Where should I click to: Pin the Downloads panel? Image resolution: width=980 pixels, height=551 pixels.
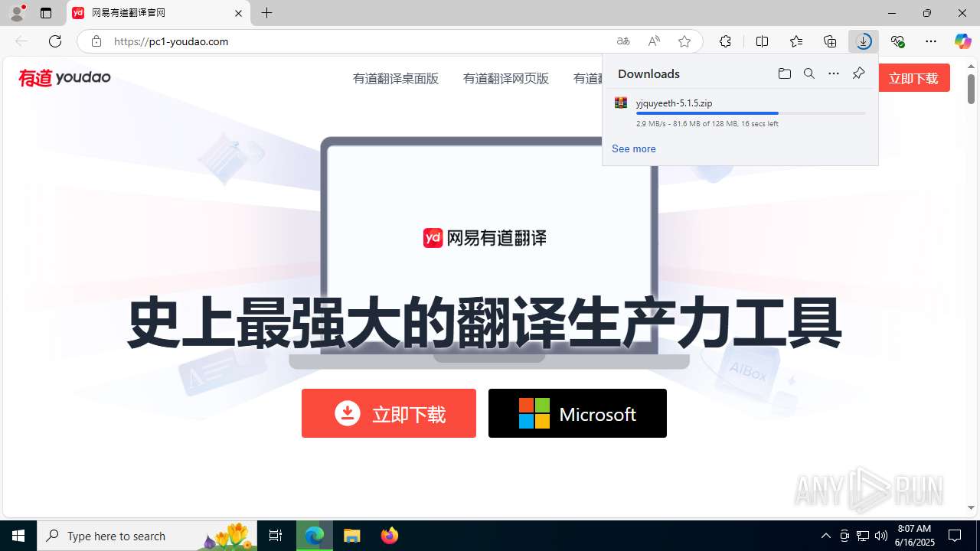[858, 73]
